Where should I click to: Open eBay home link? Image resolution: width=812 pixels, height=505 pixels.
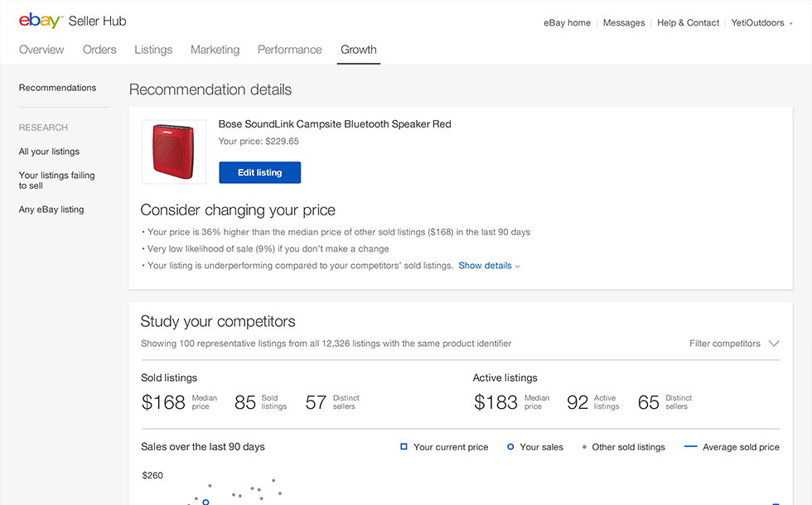click(567, 23)
